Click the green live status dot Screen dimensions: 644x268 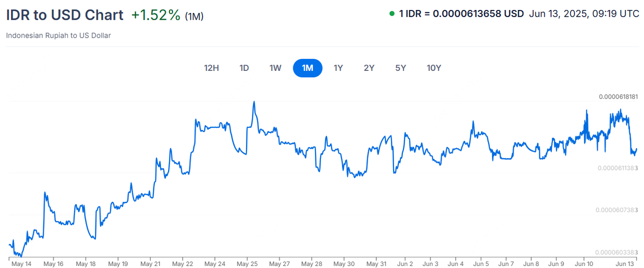[x=392, y=14]
